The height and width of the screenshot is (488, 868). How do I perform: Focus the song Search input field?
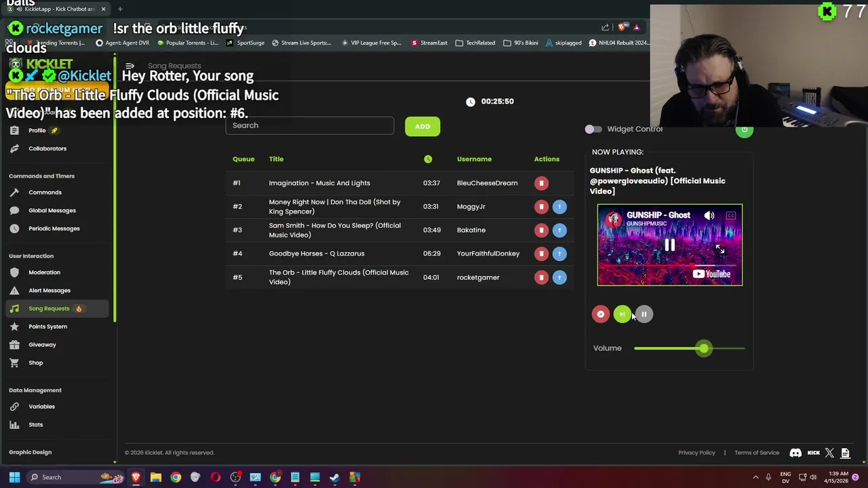(310, 125)
